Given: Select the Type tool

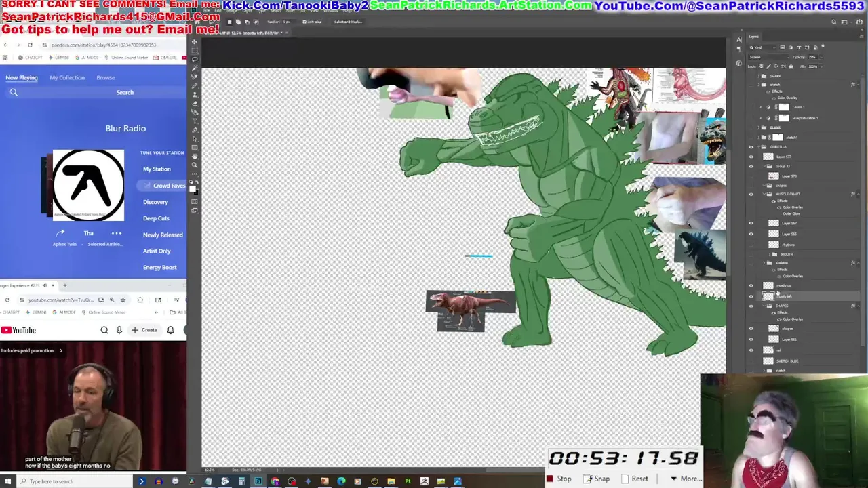Looking at the screenshot, I should pos(195,120).
